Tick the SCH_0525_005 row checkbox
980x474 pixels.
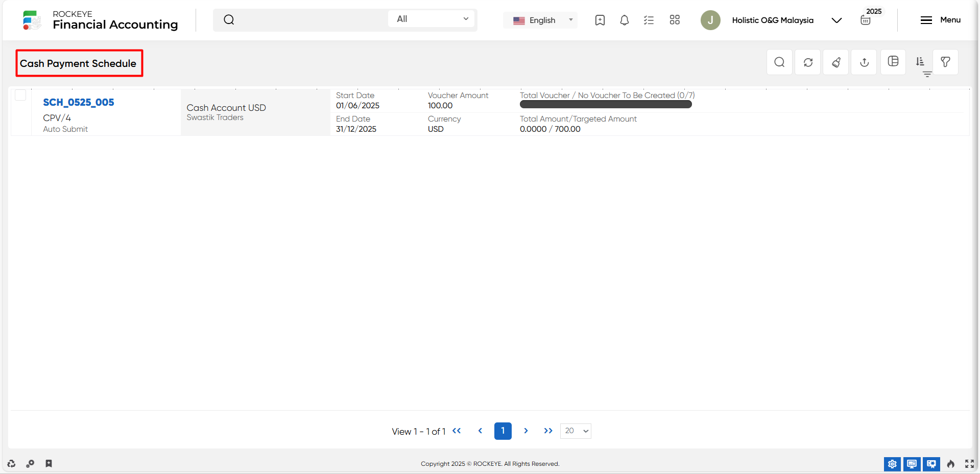[x=20, y=95]
